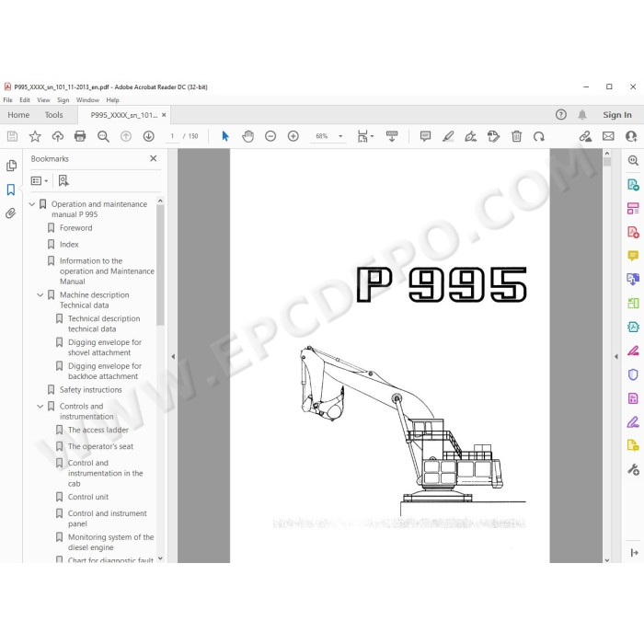Click the Save file icon
644x644 pixels.
[12, 136]
